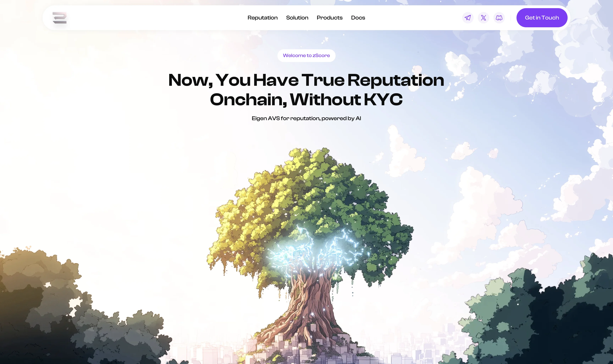Screen dimensions: 613x364
Task: Open the X (Twitter) social icon
Action: (x=483, y=18)
